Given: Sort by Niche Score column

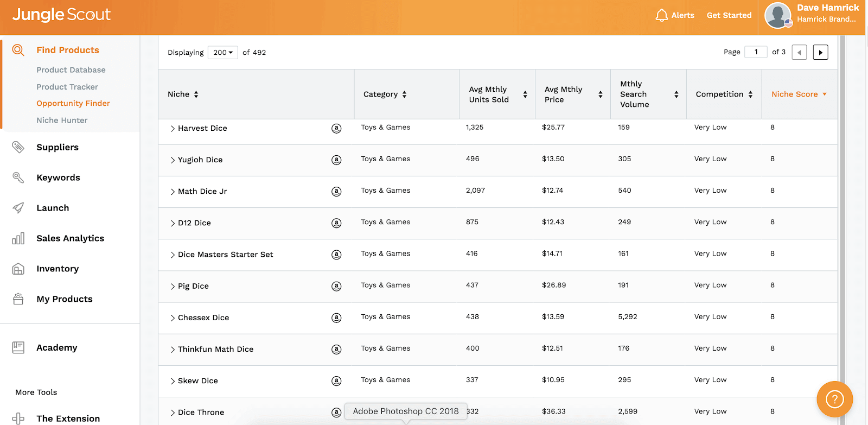Looking at the screenshot, I should pos(799,94).
